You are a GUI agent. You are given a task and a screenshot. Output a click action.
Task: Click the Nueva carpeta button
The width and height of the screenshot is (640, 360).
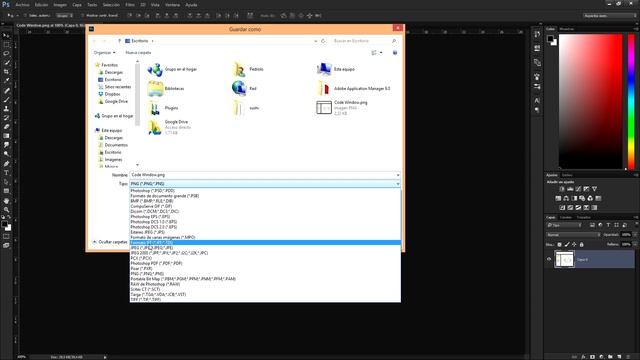point(138,53)
